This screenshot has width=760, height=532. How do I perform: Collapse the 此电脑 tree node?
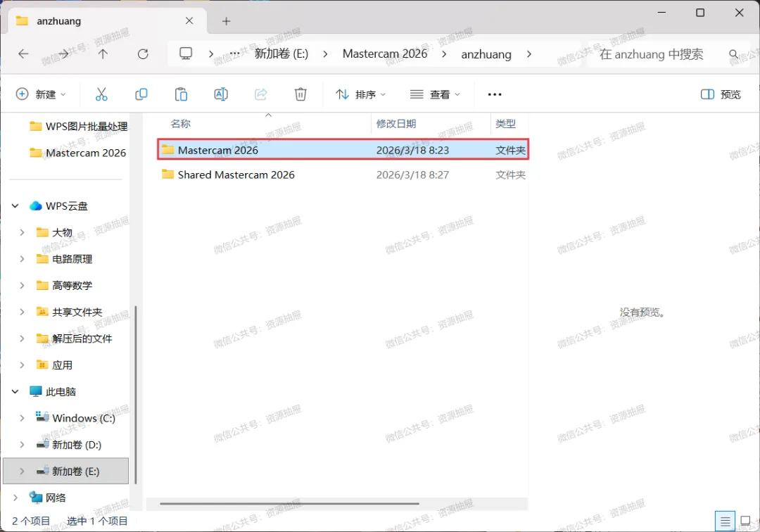tap(15, 391)
